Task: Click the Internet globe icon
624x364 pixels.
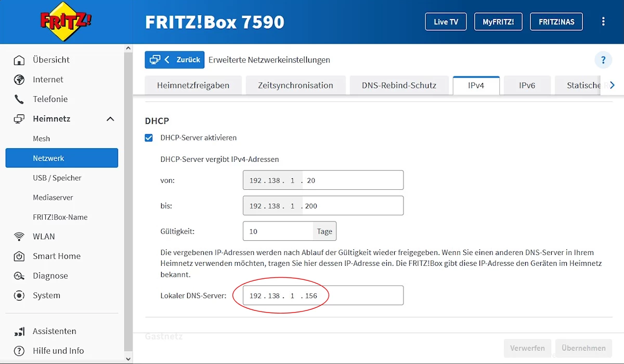Action: (x=19, y=80)
